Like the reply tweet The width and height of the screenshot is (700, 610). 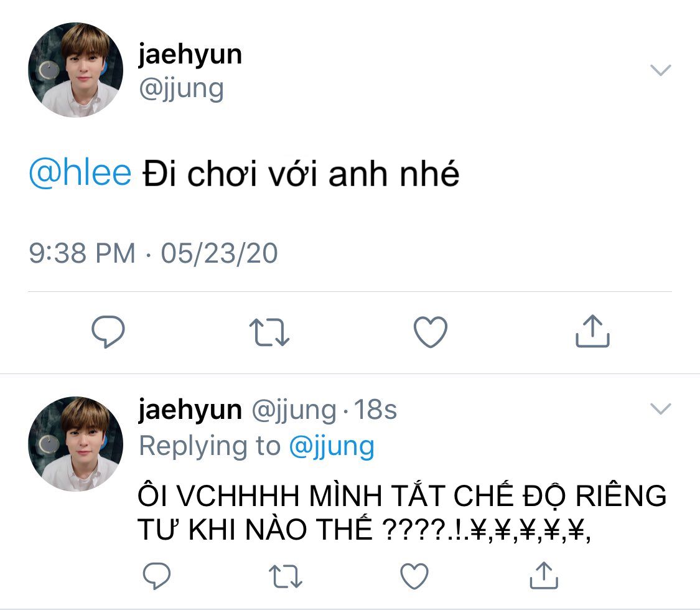(x=414, y=576)
